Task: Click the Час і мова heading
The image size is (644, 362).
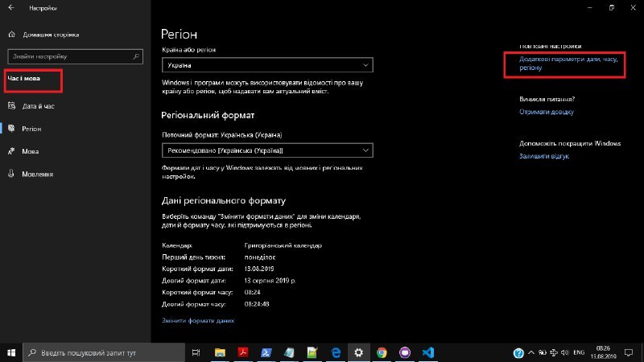Action: [24, 78]
